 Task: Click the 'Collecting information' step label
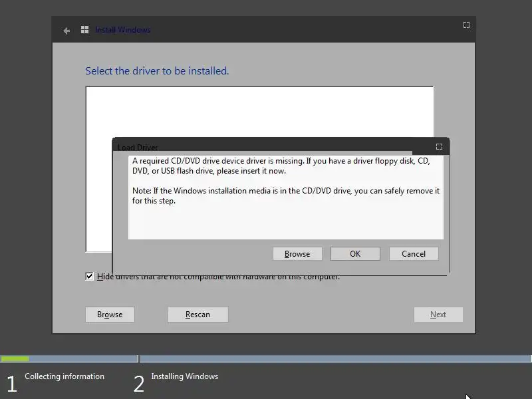[x=65, y=376]
